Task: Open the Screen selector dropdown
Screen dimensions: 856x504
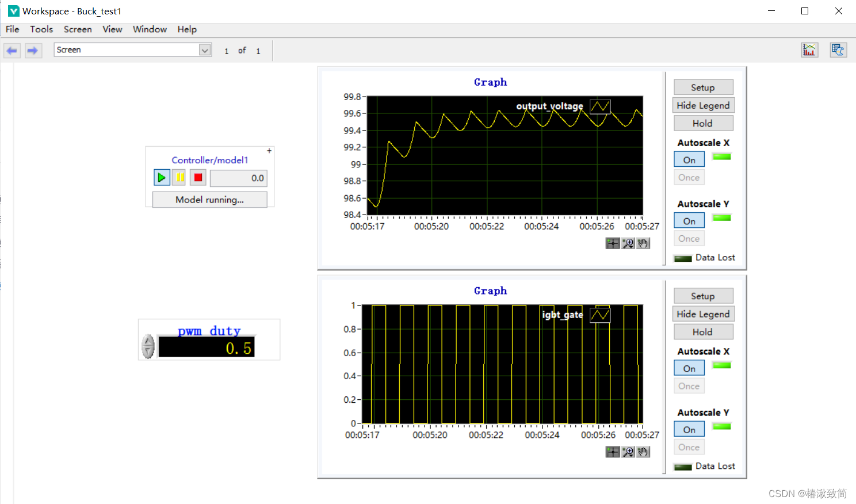Action: point(205,50)
